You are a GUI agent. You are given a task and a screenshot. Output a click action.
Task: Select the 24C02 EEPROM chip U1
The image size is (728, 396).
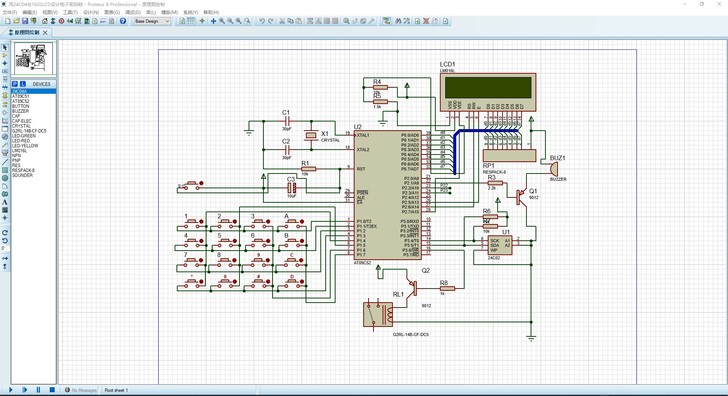[x=500, y=245]
